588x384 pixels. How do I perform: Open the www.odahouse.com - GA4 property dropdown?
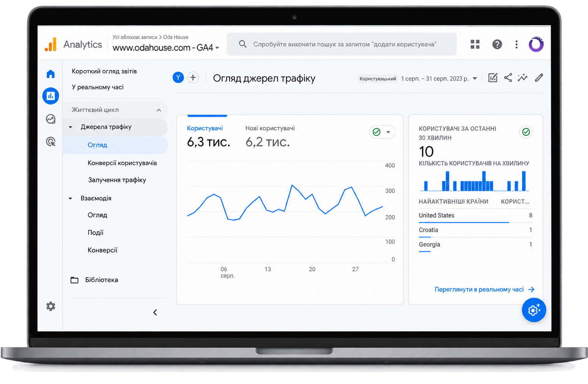(x=166, y=48)
